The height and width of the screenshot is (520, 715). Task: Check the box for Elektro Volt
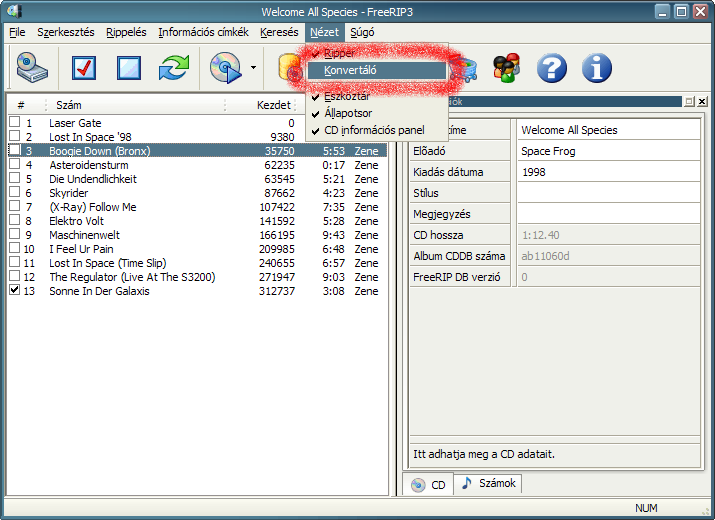click(x=15, y=220)
